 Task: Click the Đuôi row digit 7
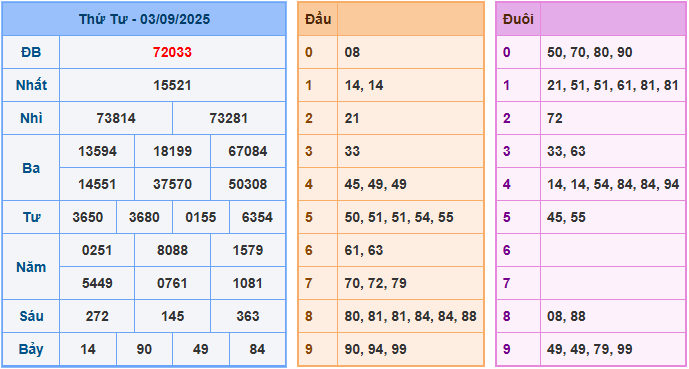coord(507,283)
